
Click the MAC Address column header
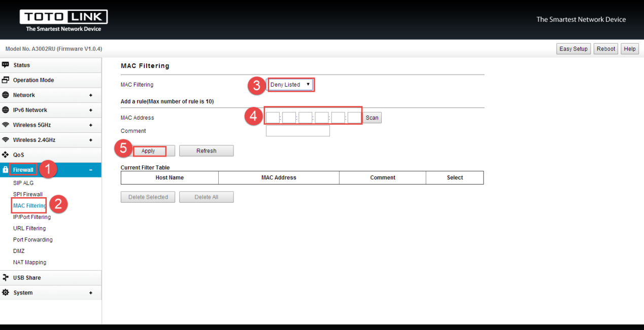click(279, 177)
